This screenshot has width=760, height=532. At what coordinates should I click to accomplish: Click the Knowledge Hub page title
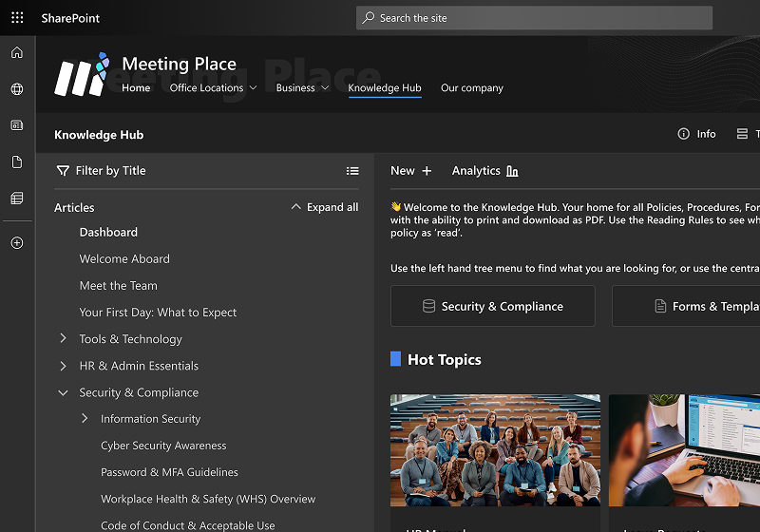99,135
